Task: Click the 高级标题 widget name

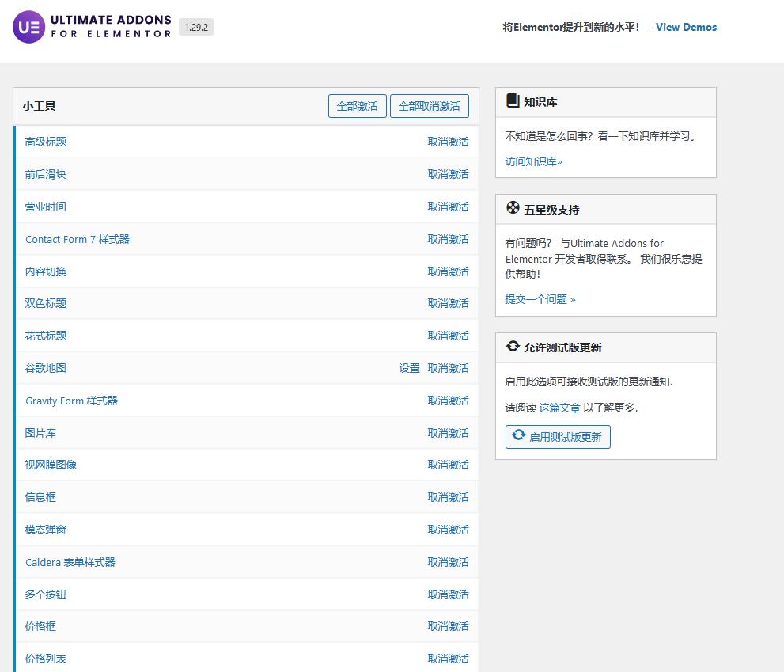Action: click(x=46, y=142)
